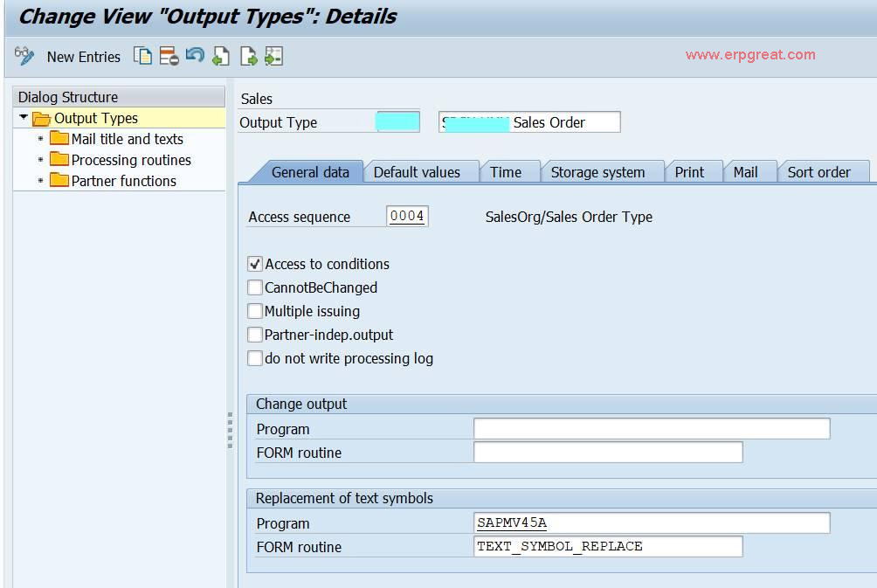Open the Storage system tab
The width and height of the screenshot is (877, 588).
pos(597,172)
